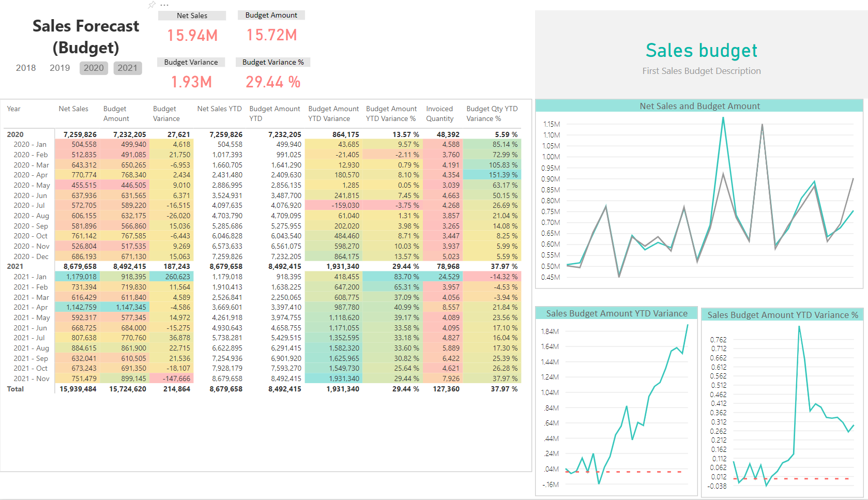Click the Invoiced Quantity column header
This screenshot has height=500, width=868.
[439, 113]
